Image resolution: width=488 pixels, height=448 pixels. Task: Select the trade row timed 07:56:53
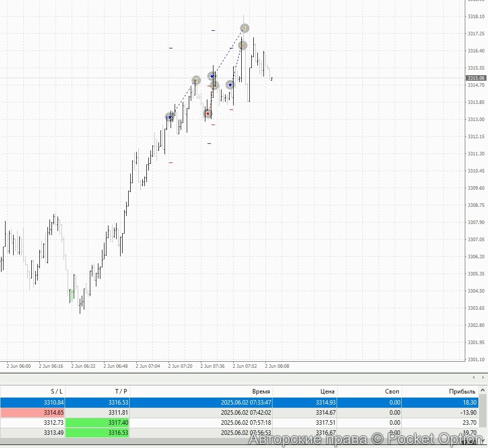point(252,433)
